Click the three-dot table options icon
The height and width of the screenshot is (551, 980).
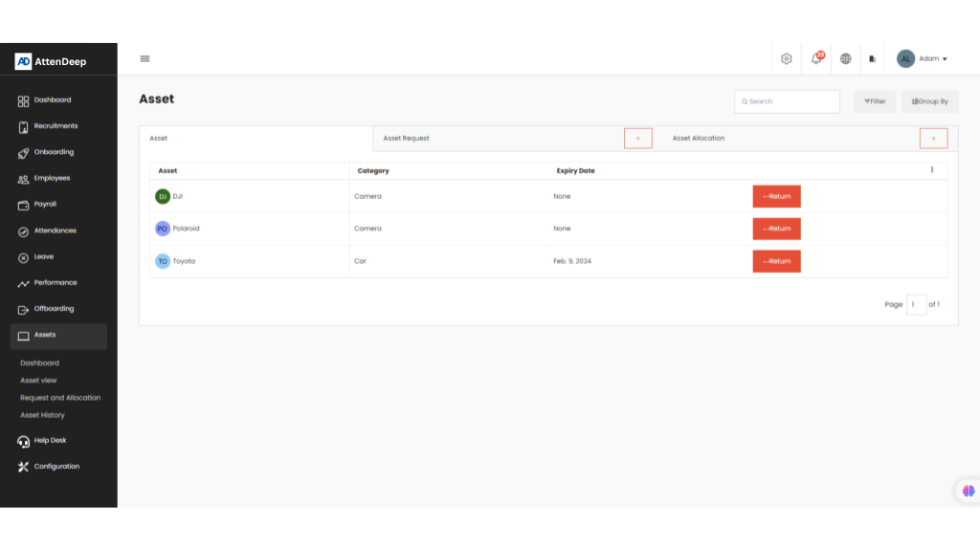(932, 170)
